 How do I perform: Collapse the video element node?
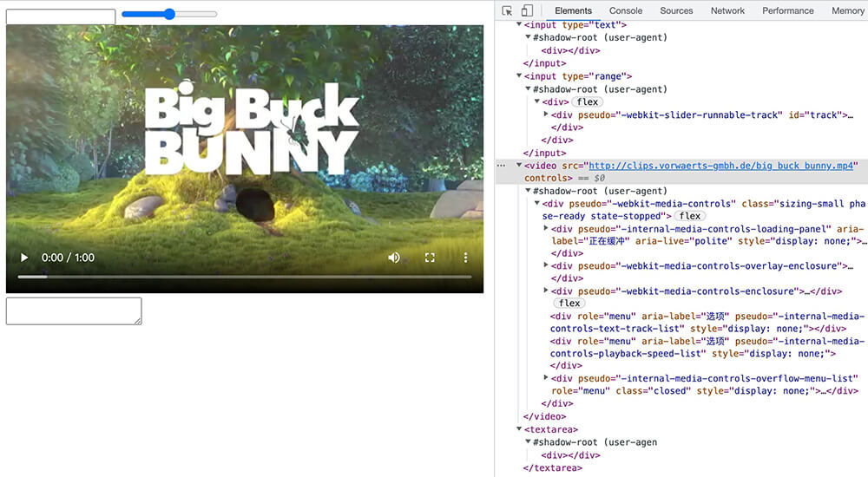[519, 165]
